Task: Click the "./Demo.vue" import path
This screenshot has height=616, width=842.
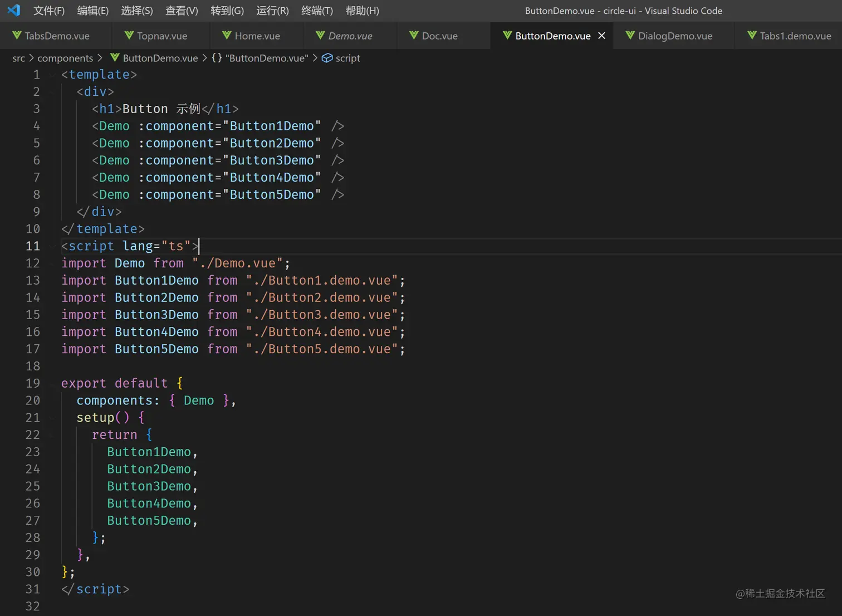Action: coord(237,263)
